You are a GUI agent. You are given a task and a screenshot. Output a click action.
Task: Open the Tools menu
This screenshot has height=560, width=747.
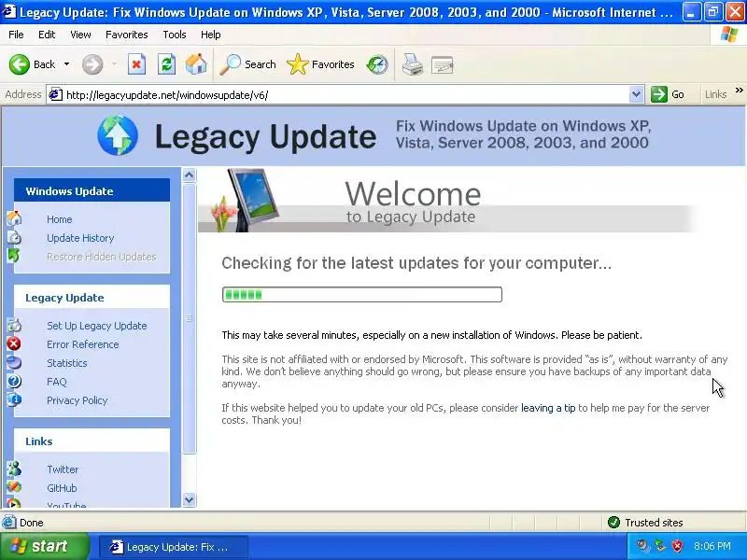(175, 35)
